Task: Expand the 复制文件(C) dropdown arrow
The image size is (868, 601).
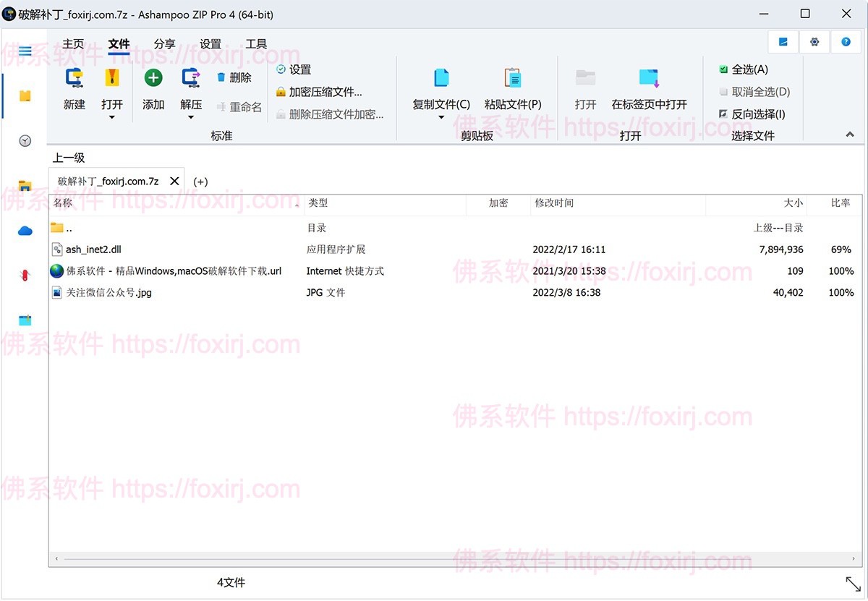Action: 441,117
